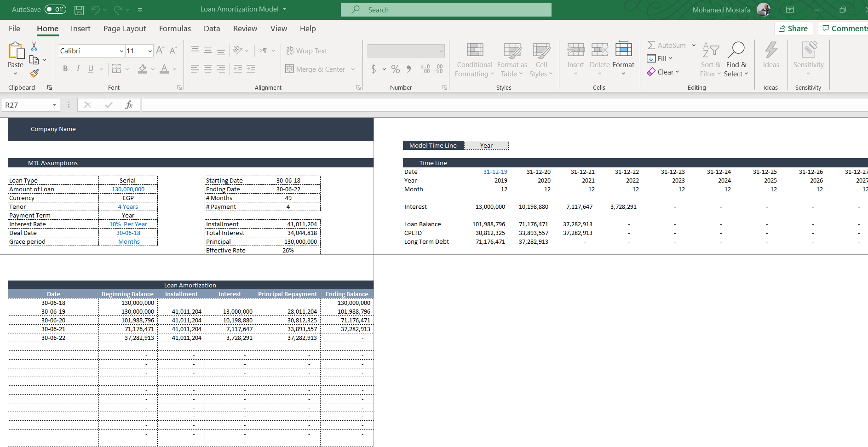Click the Sort & Filter icon
The width and height of the screenshot is (868, 447).
pos(711,50)
